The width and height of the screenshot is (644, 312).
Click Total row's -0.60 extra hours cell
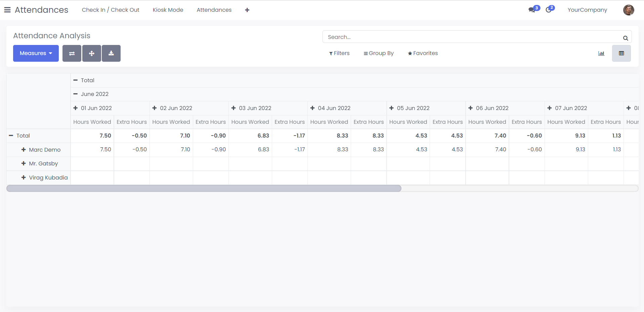(527, 136)
